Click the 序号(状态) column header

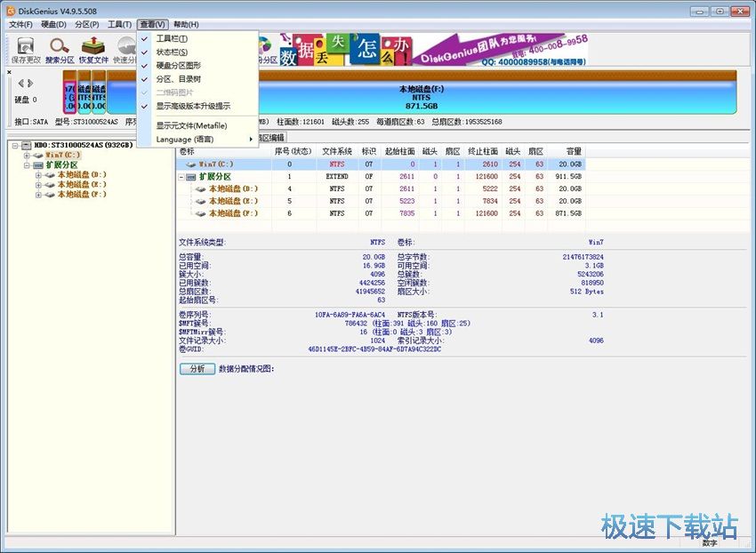[x=294, y=151]
